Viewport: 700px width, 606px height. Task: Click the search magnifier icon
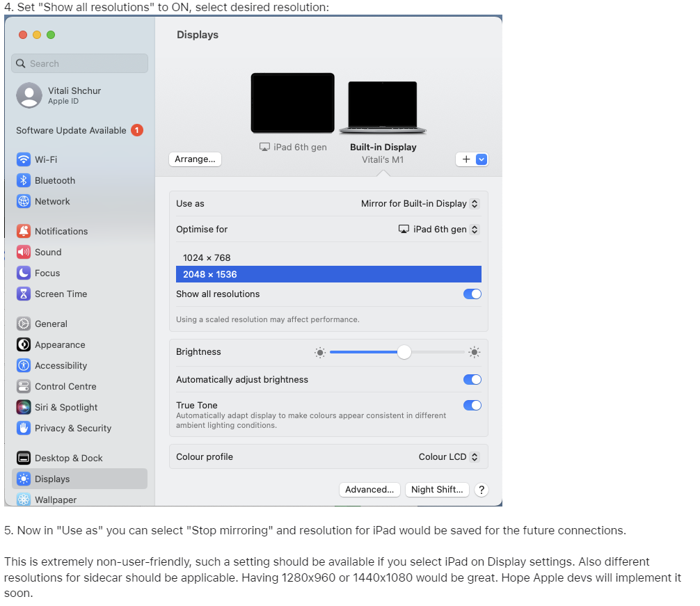coord(21,63)
